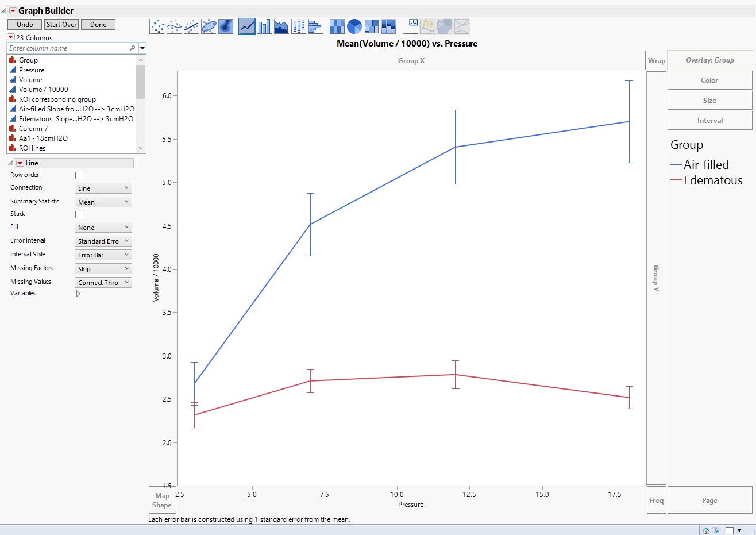
Task: Select the Line of Fit icon
Action: pos(191,26)
